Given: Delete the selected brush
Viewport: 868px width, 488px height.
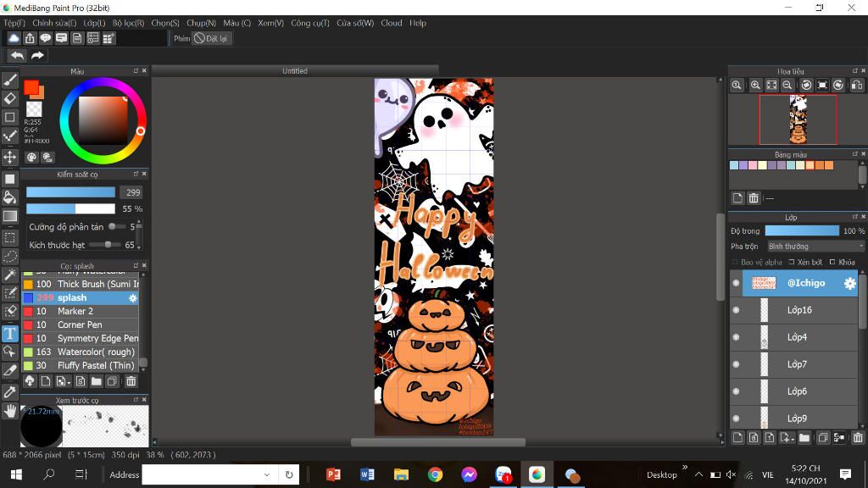Looking at the screenshot, I should pyautogui.click(x=131, y=381).
